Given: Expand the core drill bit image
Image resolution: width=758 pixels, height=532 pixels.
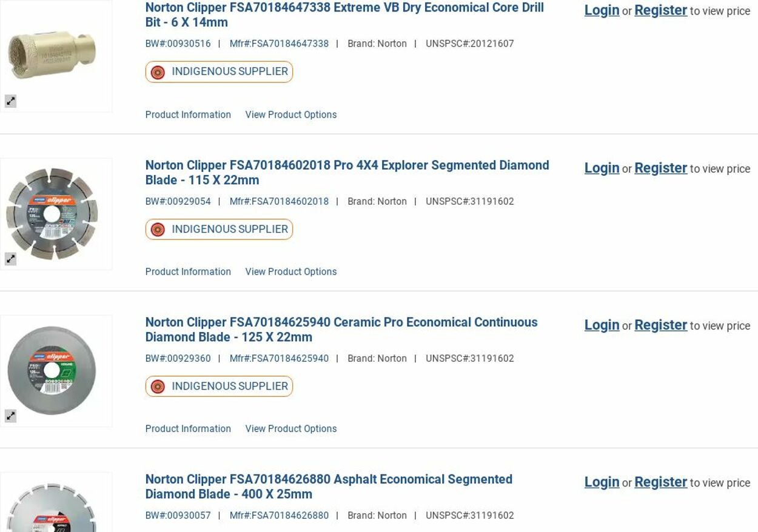Looking at the screenshot, I should point(10,102).
